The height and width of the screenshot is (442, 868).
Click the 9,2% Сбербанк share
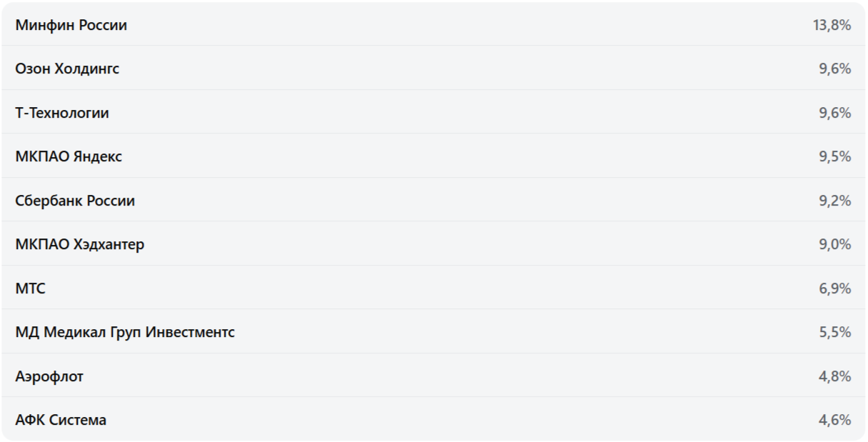(x=834, y=201)
